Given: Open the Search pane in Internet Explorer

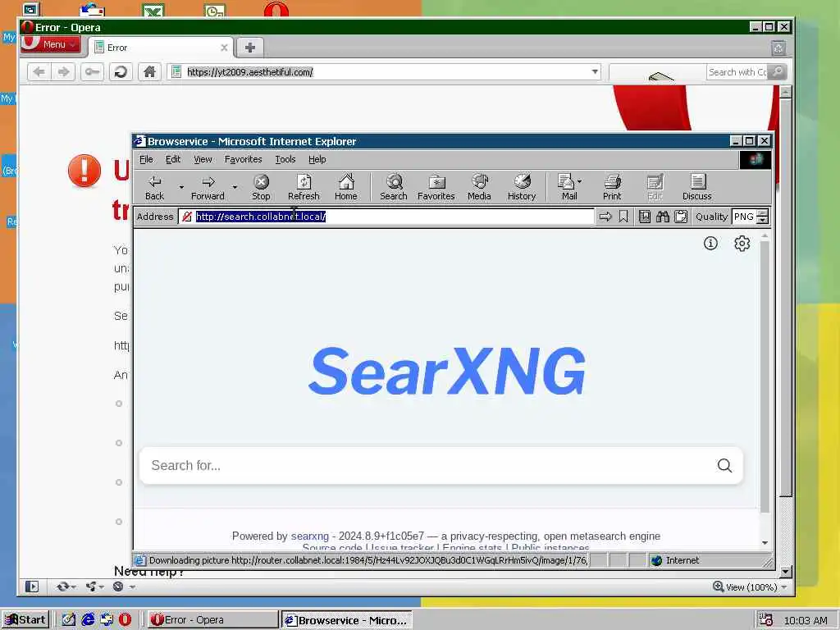Looking at the screenshot, I should [394, 187].
